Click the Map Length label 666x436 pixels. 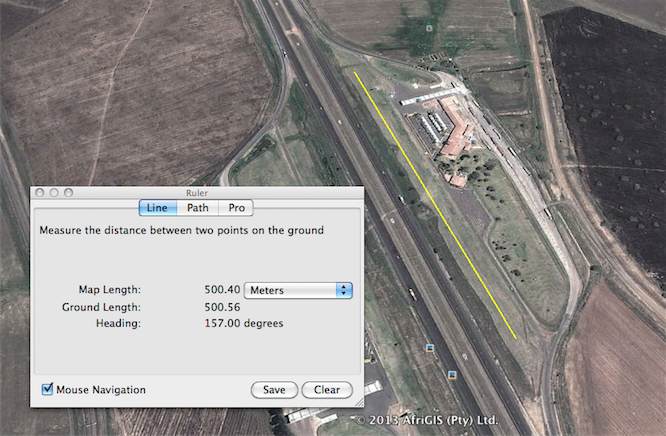point(110,290)
